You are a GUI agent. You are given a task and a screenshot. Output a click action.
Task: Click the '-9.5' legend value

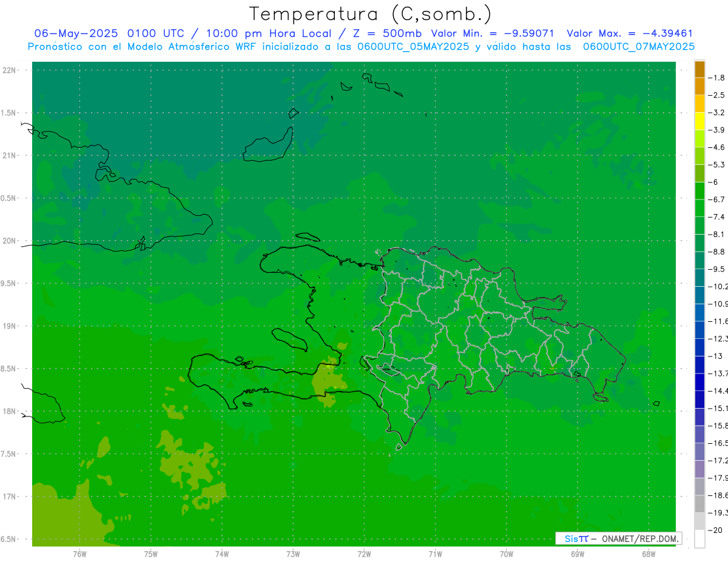[716, 269]
